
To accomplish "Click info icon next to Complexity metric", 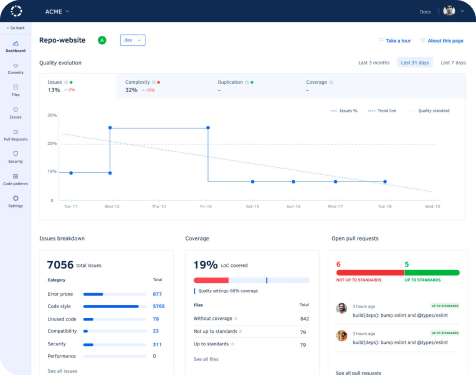I will coord(154,82).
